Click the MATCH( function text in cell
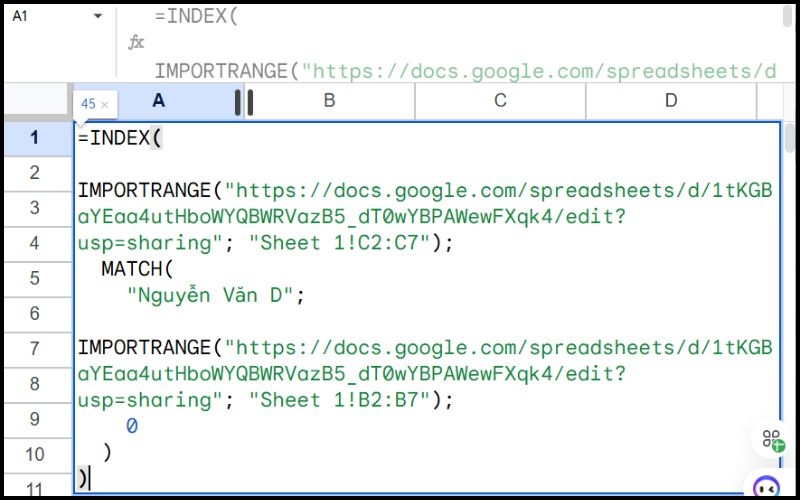Screen dimensions: 800x500 tap(137, 269)
